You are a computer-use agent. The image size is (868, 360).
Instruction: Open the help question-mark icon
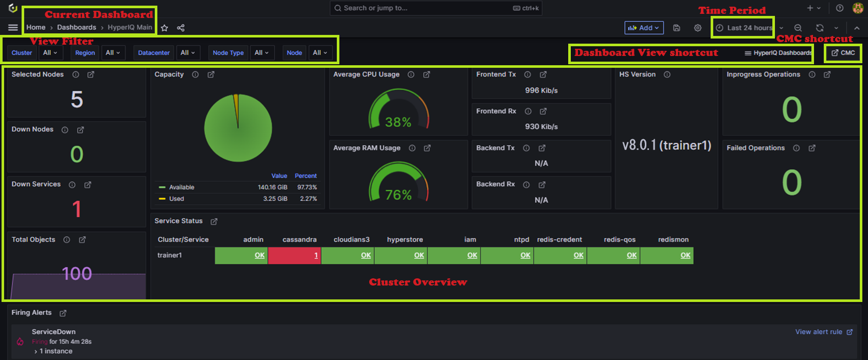[x=840, y=8]
